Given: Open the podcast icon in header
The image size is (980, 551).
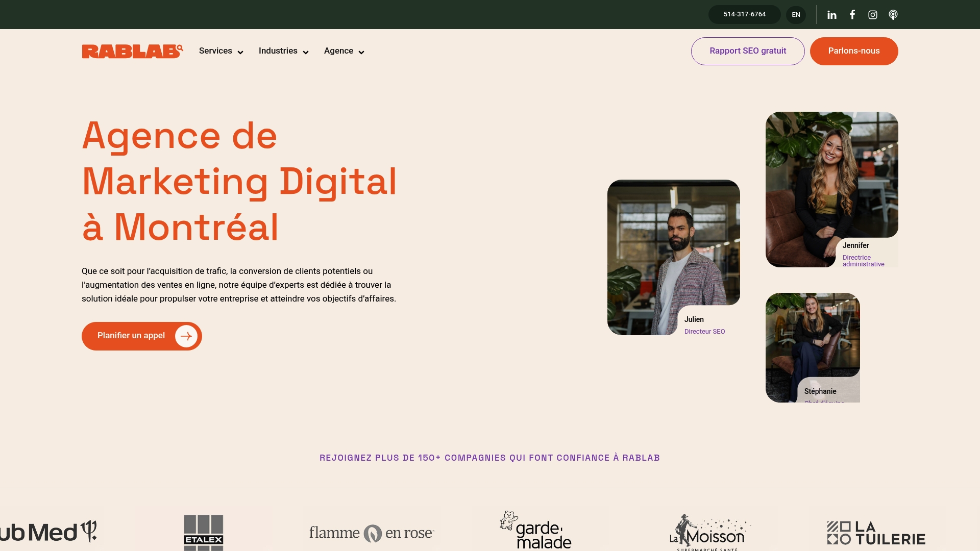Looking at the screenshot, I should coord(893,15).
